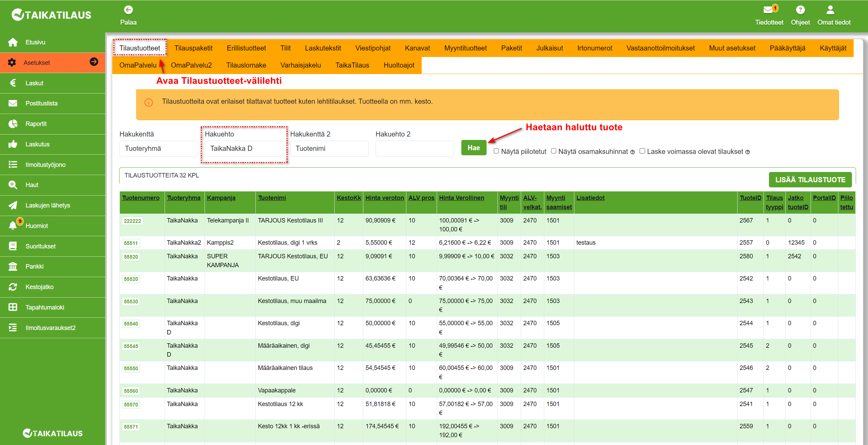This screenshot has height=445, width=868.
Task: Click the Asetukset gear icon
Action: tap(12, 62)
